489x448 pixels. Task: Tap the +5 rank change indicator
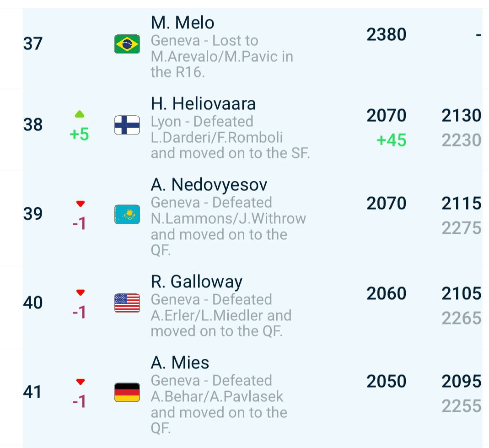tap(79, 135)
